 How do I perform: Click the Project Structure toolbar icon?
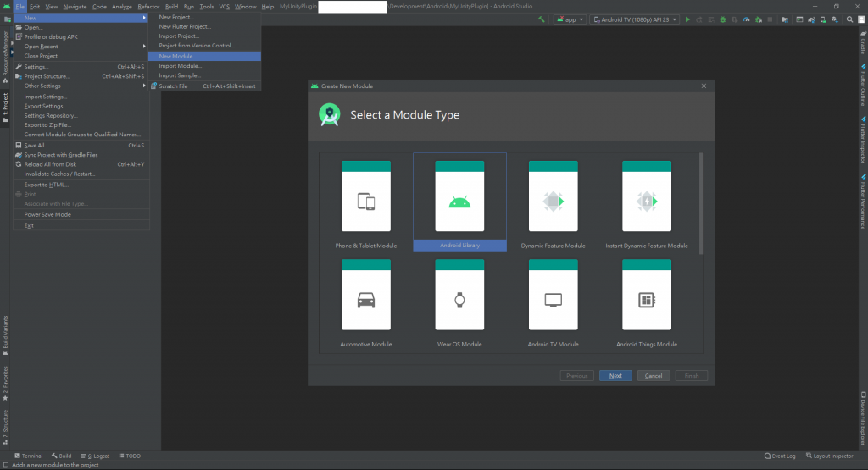click(x=784, y=19)
